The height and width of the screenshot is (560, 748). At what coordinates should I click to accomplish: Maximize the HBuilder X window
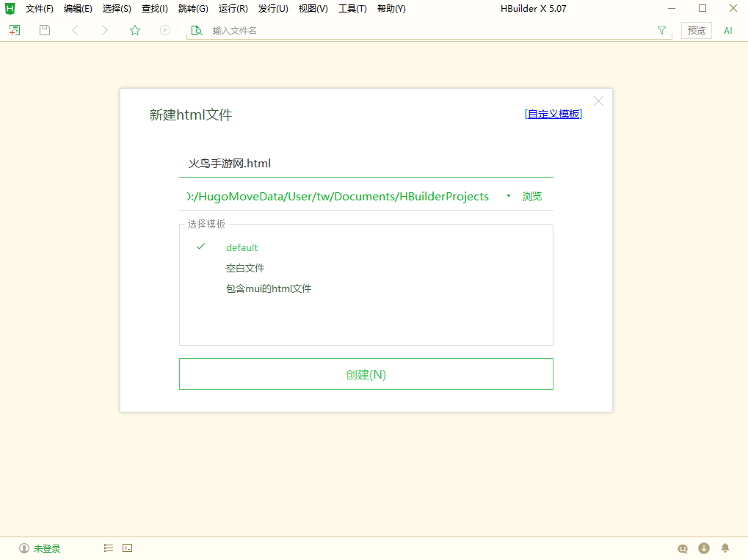[x=702, y=9]
